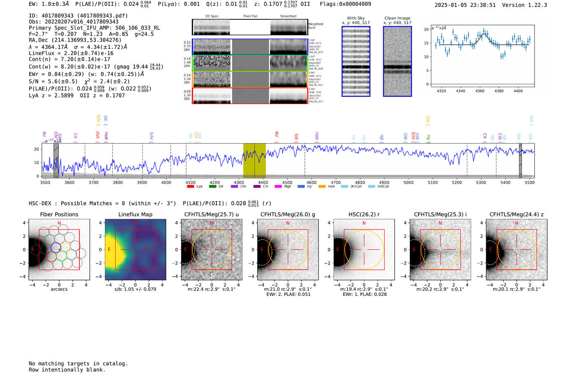Click the green OII legend swatch

click(212, 186)
